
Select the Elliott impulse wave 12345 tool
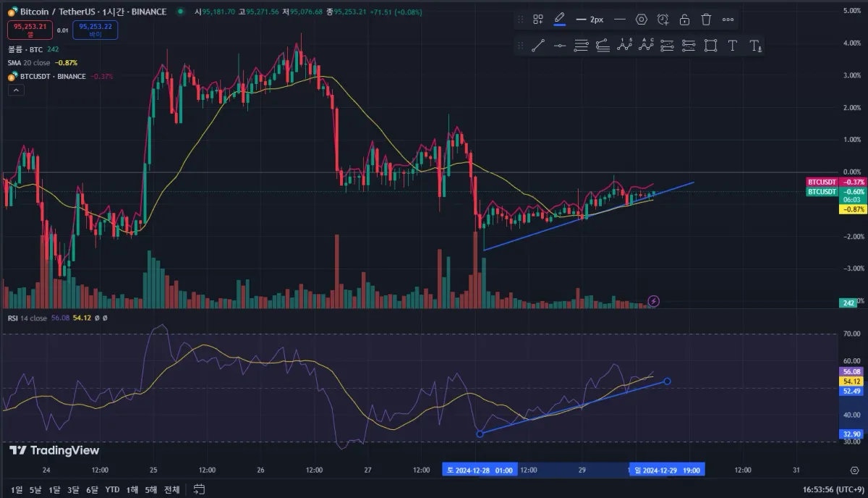pyautogui.click(x=624, y=46)
